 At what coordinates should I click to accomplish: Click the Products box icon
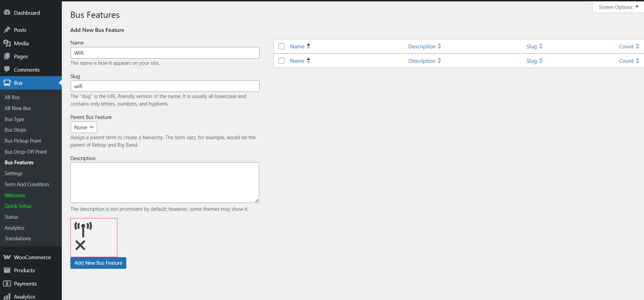pyautogui.click(x=7, y=270)
